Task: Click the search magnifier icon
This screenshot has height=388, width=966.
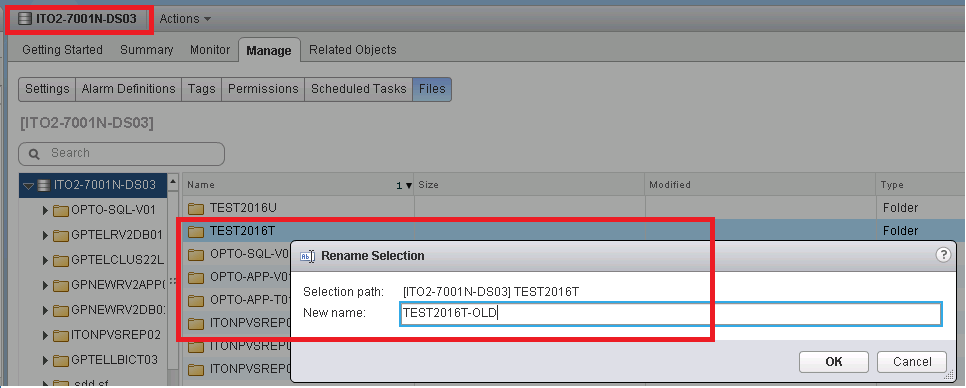Action: (34, 154)
